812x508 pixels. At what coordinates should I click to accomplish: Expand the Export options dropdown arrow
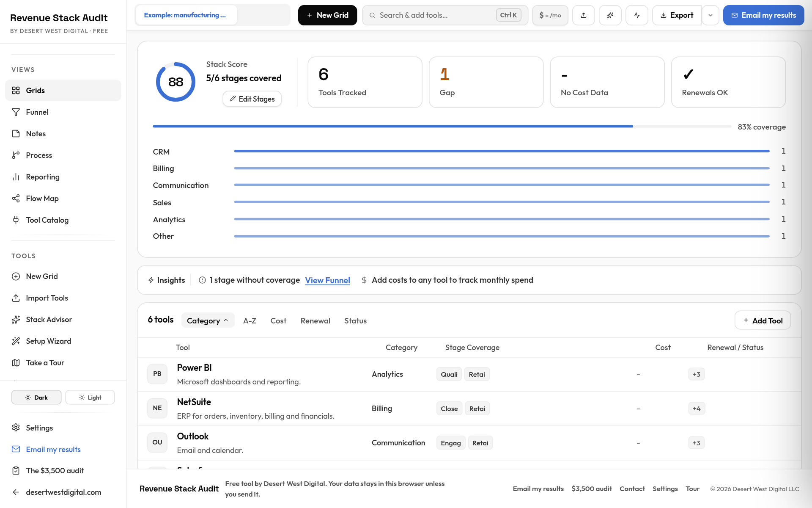[710, 15]
